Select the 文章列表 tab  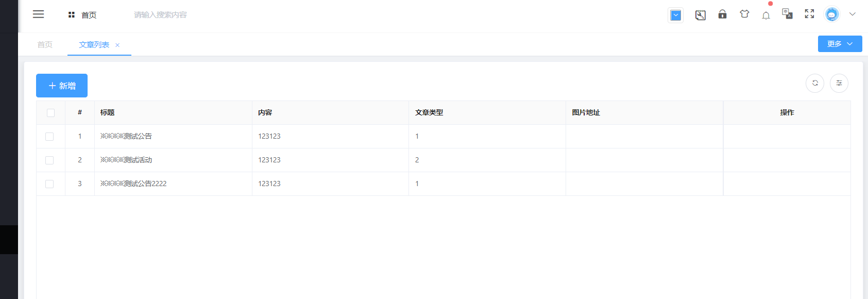(x=94, y=45)
